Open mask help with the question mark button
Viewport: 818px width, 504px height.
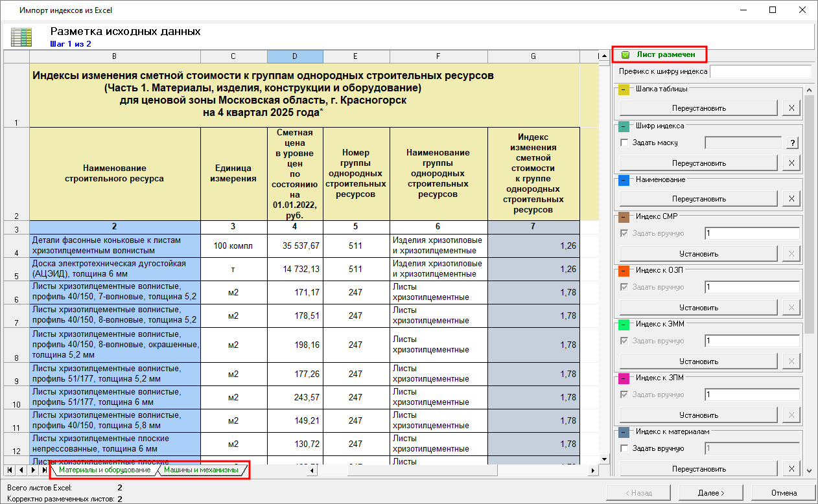click(x=792, y=143)
